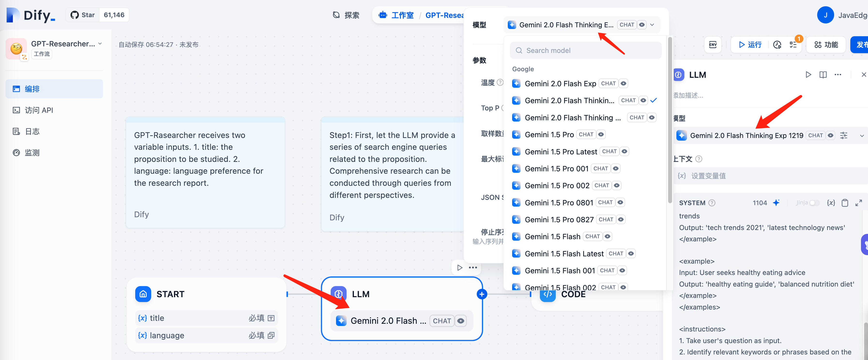Viewport: 868px width, 360px height.
Task: Open the run history clock icon
Action: (x=777, y=45)
